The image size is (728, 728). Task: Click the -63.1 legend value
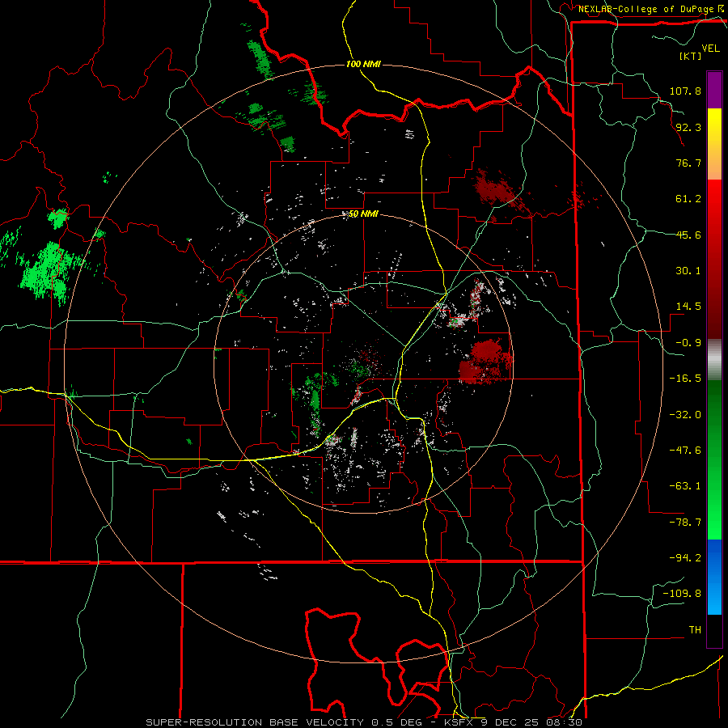pos(685,486)
